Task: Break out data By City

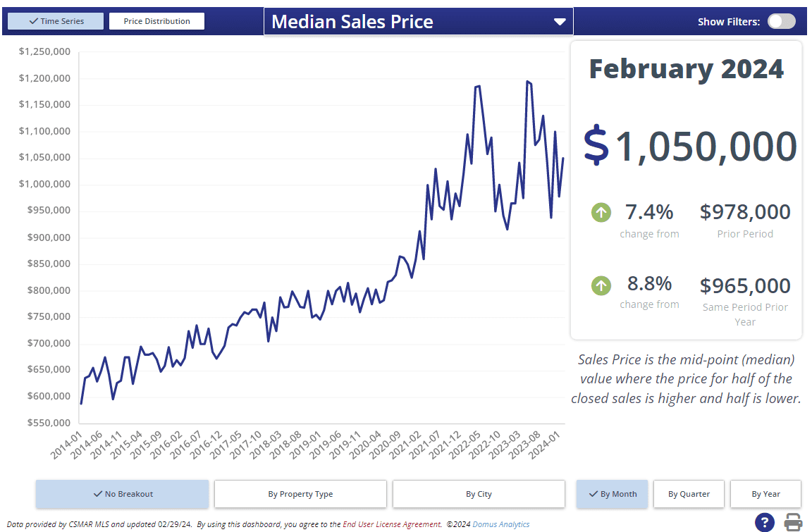Action: point(479,494)
